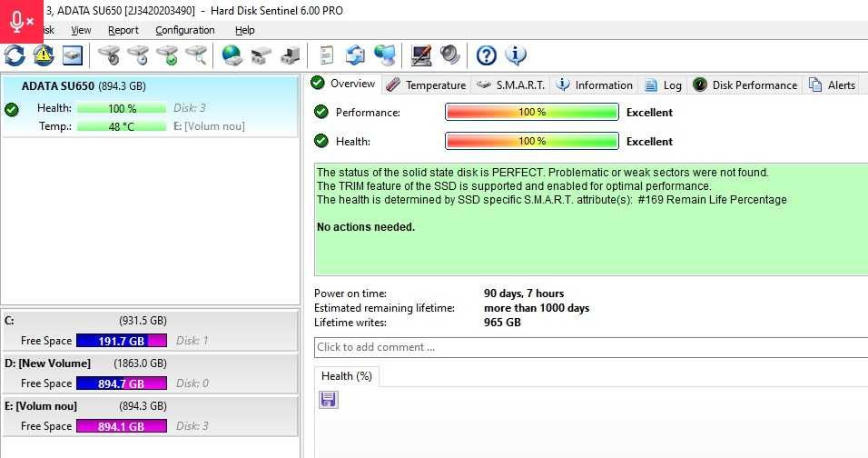This screenshot has height=458, width=868.
Task: Click the disk with magnifier icon
Action: (x=196, y=55)
